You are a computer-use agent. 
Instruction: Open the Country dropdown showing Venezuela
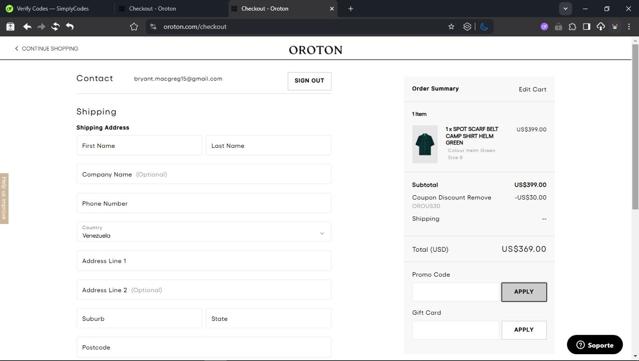tap(204, 232)
